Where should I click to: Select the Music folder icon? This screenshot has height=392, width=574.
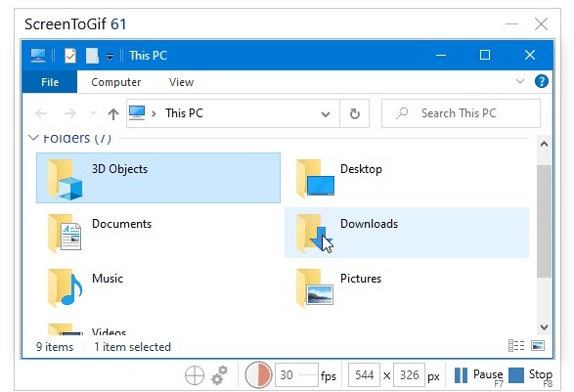click(x=66, y=287)
